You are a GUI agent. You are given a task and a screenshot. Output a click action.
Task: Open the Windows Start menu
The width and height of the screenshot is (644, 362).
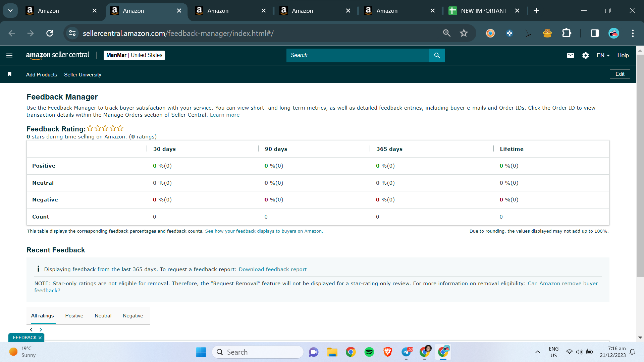201,352
